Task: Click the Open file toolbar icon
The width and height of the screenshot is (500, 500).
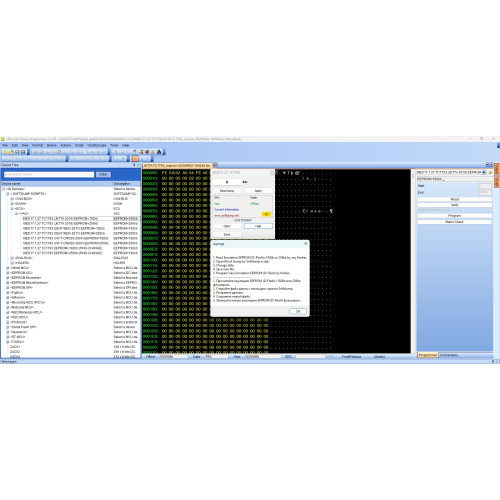Action: coord(11,152)
